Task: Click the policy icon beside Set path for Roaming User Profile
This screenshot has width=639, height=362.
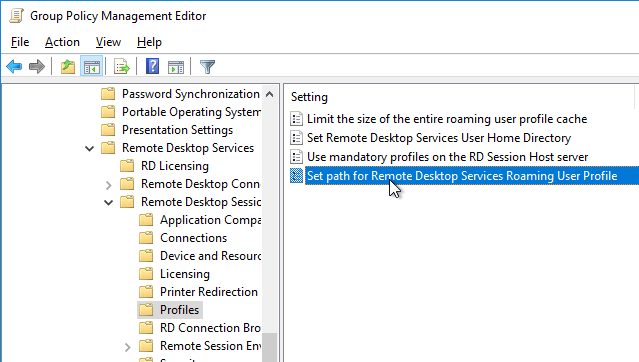Action: pyautogui.click(x=296, y=176)
